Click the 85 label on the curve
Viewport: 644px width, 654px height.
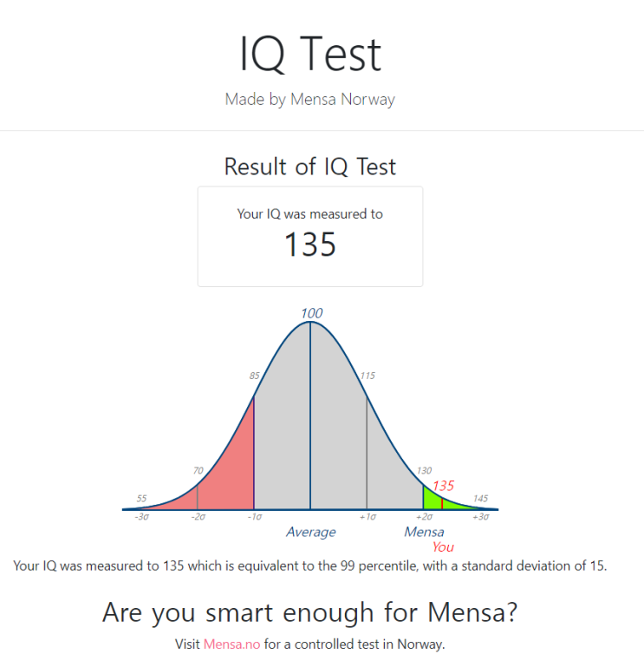254,376
